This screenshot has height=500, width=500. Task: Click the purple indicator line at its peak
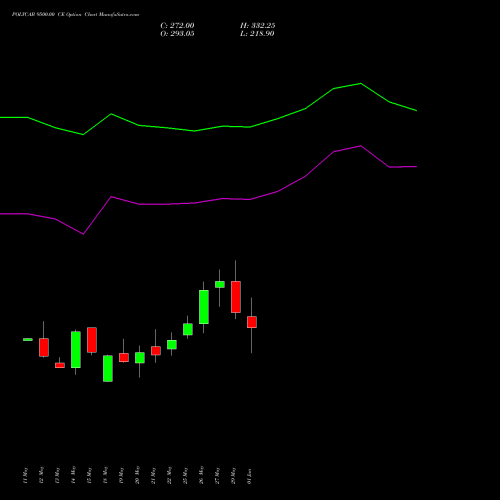pos(361,146)
